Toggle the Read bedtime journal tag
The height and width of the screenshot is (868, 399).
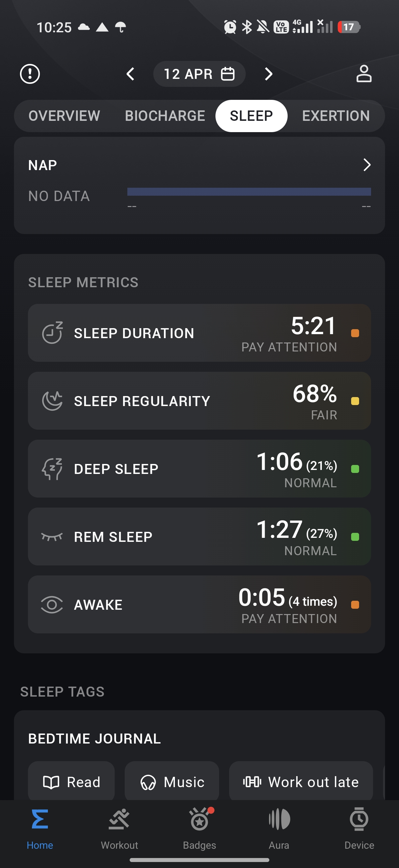click(71, 781)
